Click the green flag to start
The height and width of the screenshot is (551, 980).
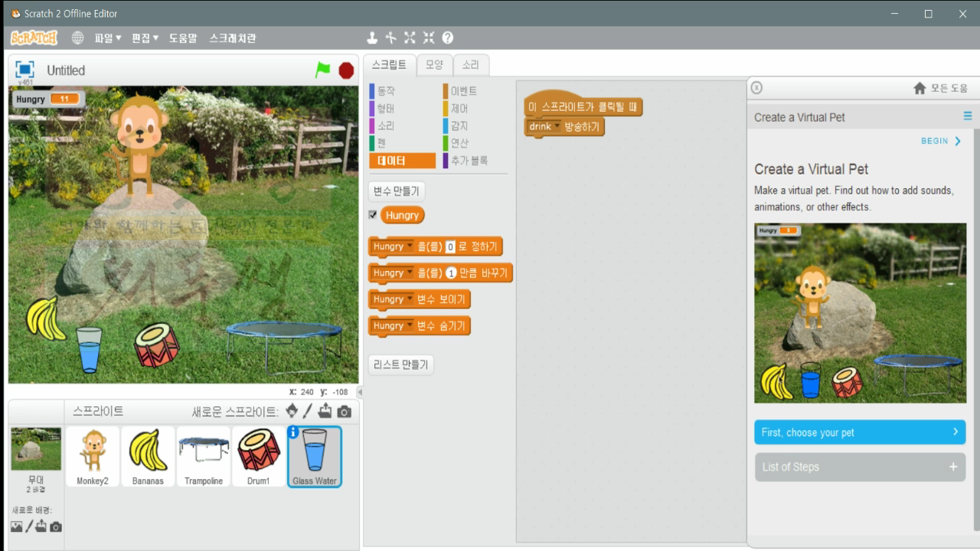click(323, 70)
